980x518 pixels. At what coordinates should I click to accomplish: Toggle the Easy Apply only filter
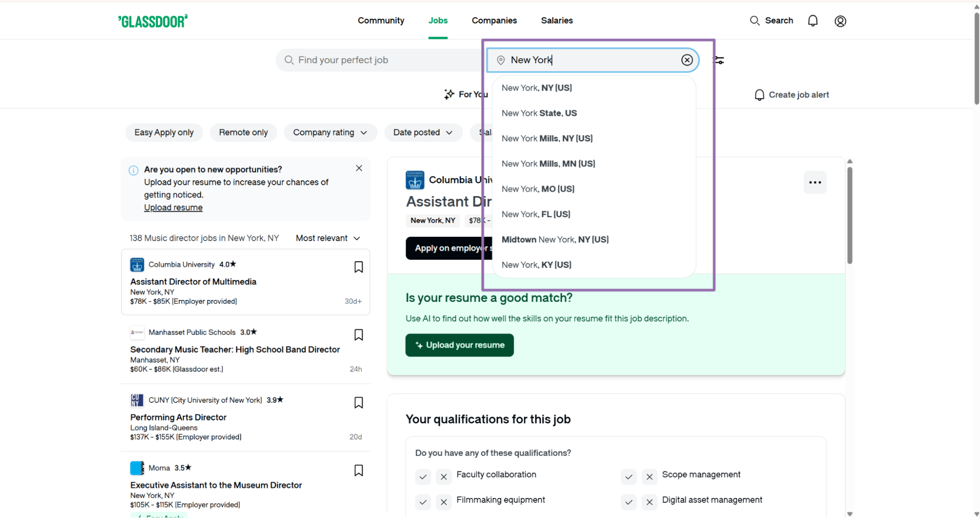[164, 132]
